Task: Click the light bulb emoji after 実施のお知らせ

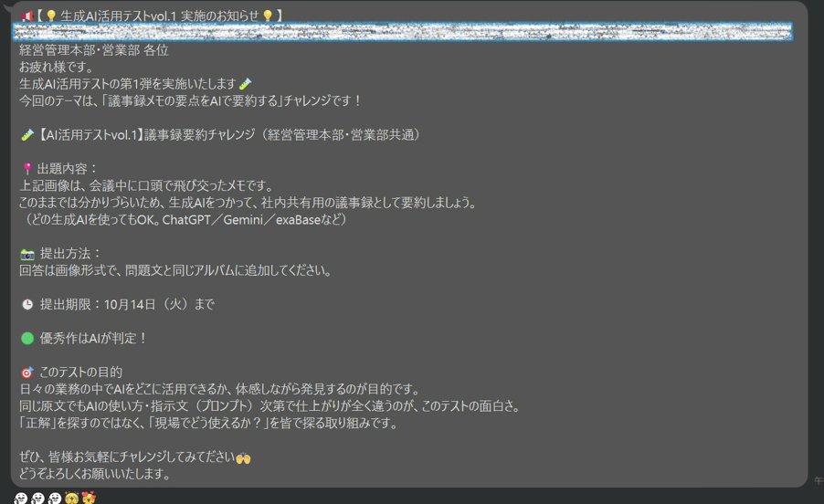Action: [267, 16]
